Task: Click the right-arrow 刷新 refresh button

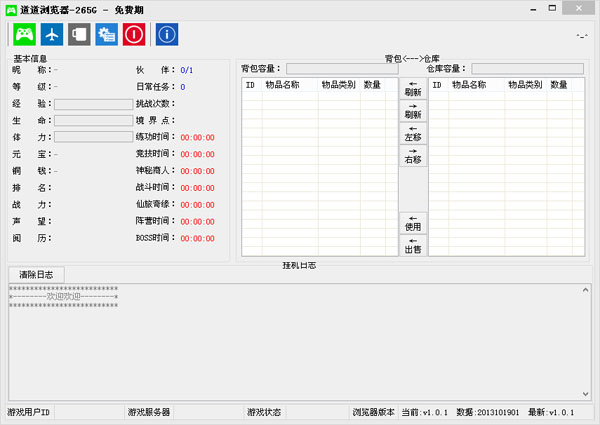Action: click(412, 111)
